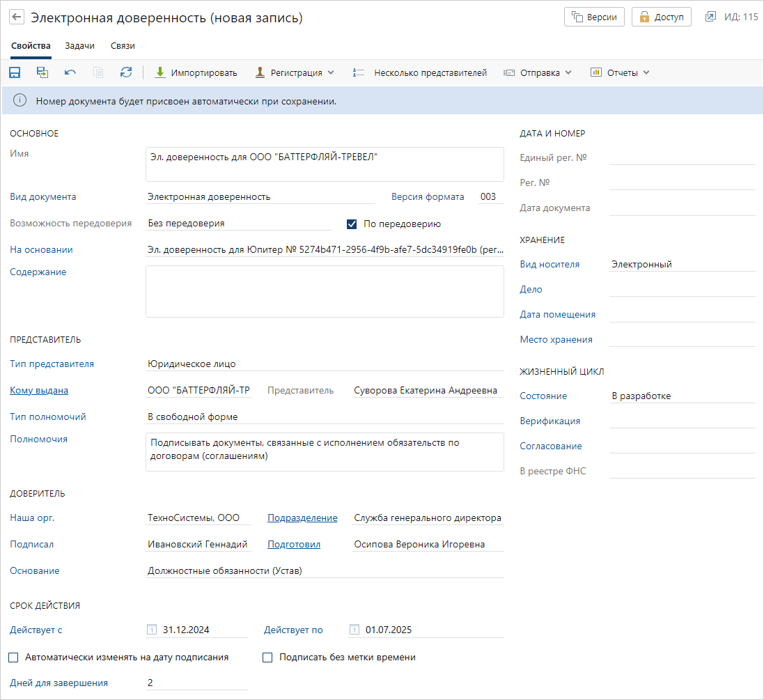Save the document with the floppy disk icon

pos(15,72)
